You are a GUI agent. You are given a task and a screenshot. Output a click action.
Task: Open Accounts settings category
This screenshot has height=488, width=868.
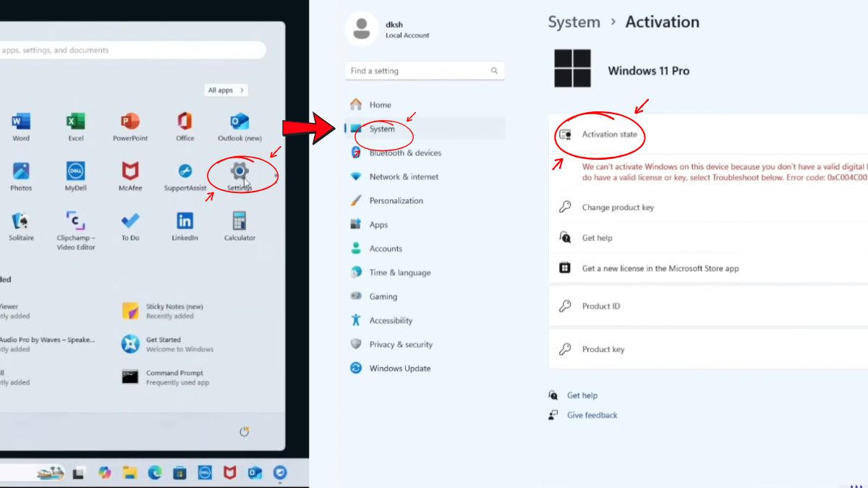point(425,249)
